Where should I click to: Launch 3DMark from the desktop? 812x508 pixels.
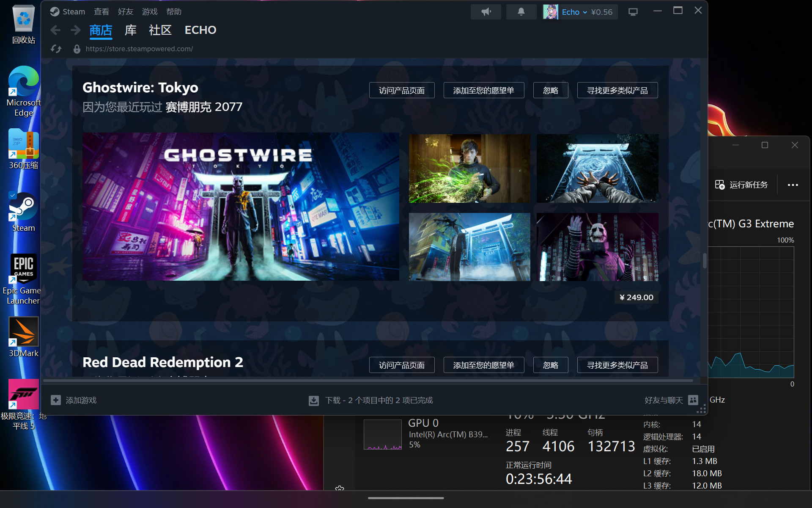[x=24, y=337]
